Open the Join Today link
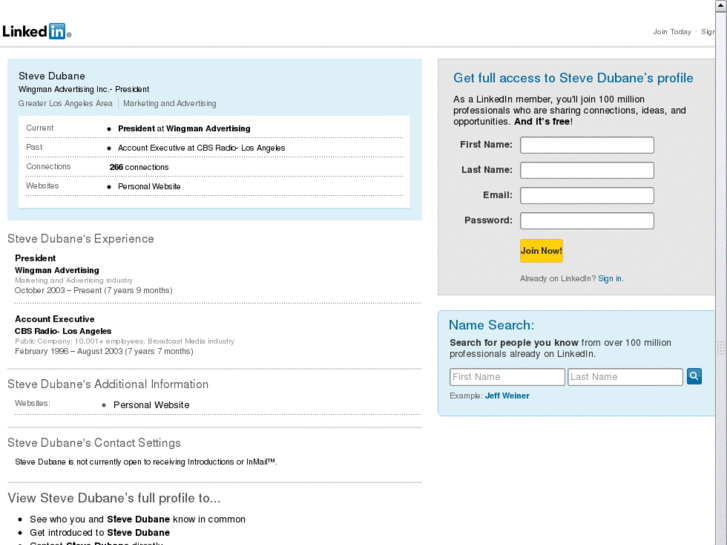Image resolution: width=727 pixels, height=545 pixels. [672, 32]
